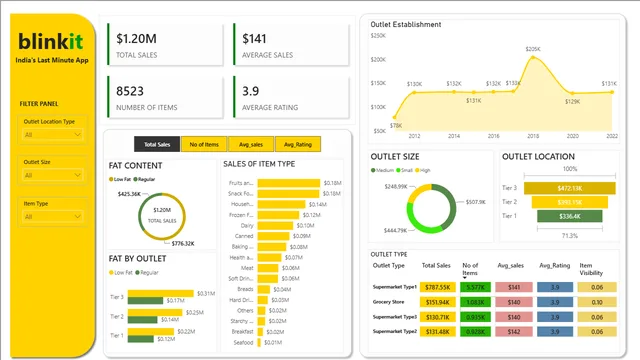
Task: Click the High legend marker in Outlet Size
Action: pyautogui.click(x=417, y=170)
